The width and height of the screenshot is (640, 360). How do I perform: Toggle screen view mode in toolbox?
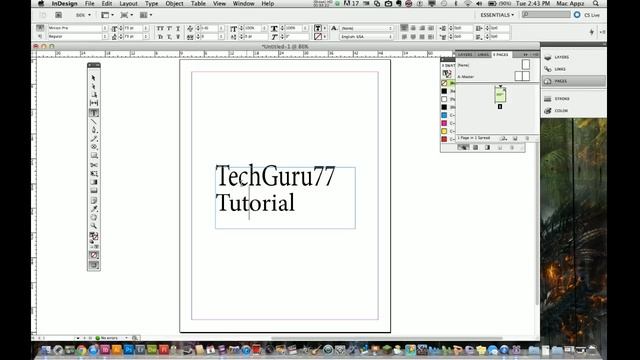[93, 265]
